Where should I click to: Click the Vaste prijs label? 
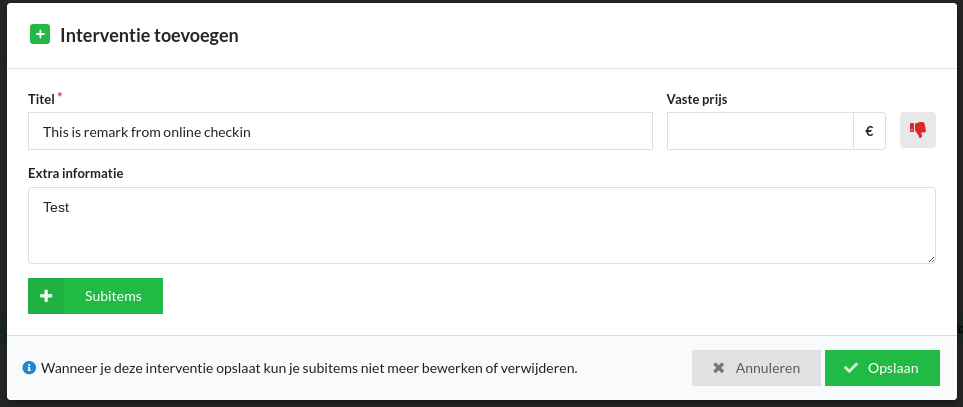697,99
